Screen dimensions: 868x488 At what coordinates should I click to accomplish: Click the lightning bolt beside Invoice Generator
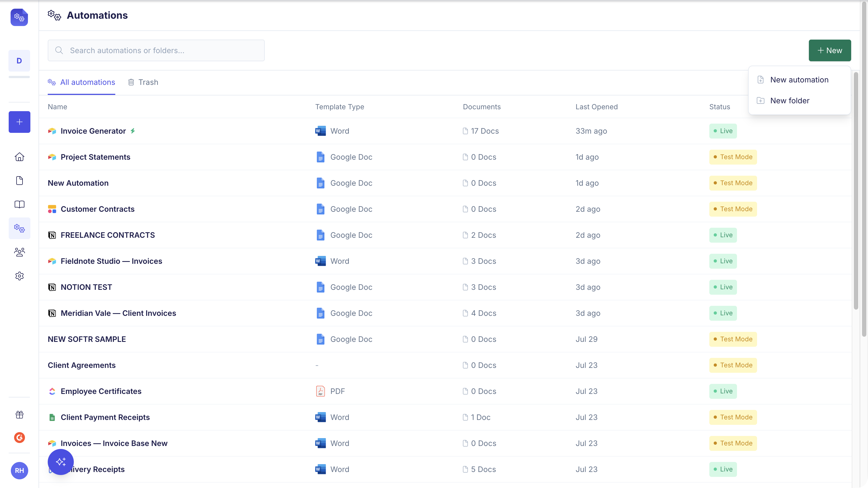pyautogui.click(x=133, y=131)
